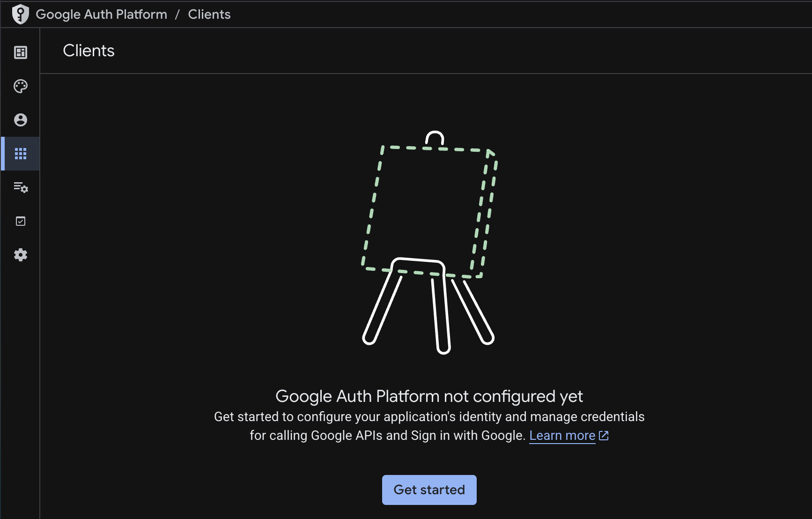Image resolution: width=812 pixels, height=519 pixels.
Task: Open the Learn more link
Action: pos(562,436)
